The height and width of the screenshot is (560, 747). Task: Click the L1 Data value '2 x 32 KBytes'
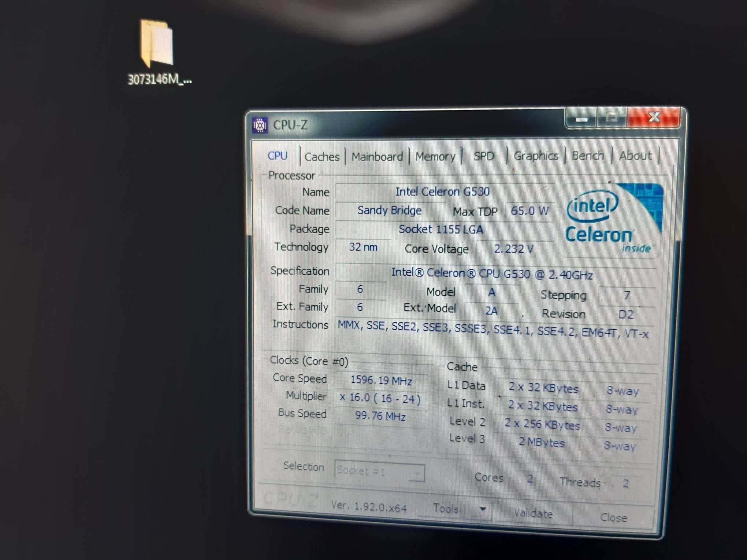(543, 388)
